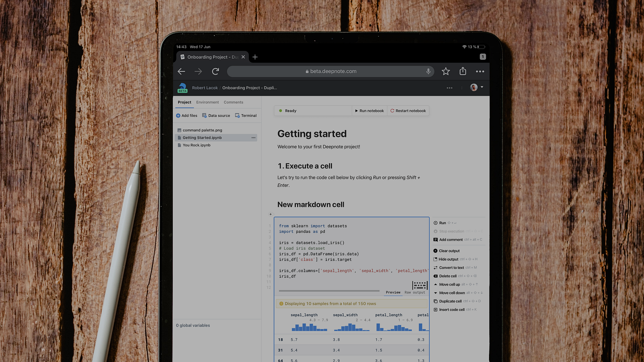The width and height of the screenshot is (644, 362).
Task: Select the Add files icon in sidebar
Action: [178, 115]
